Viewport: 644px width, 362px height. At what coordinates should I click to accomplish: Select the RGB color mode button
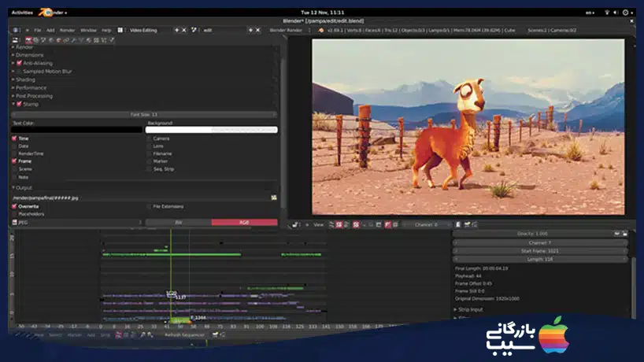click(244, 223)
